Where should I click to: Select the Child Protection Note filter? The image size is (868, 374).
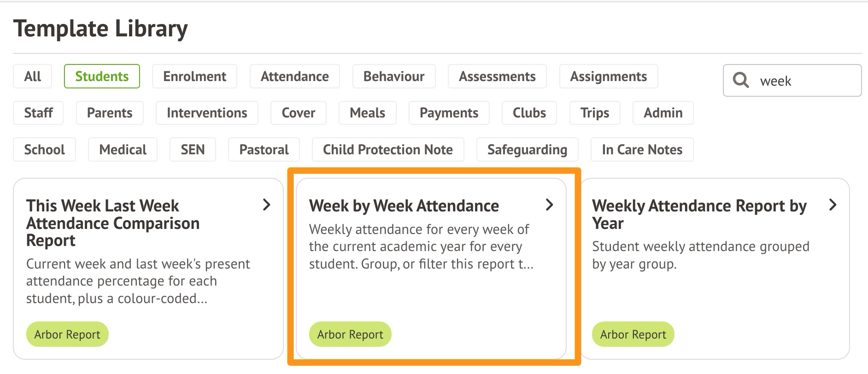pos(388,150)
